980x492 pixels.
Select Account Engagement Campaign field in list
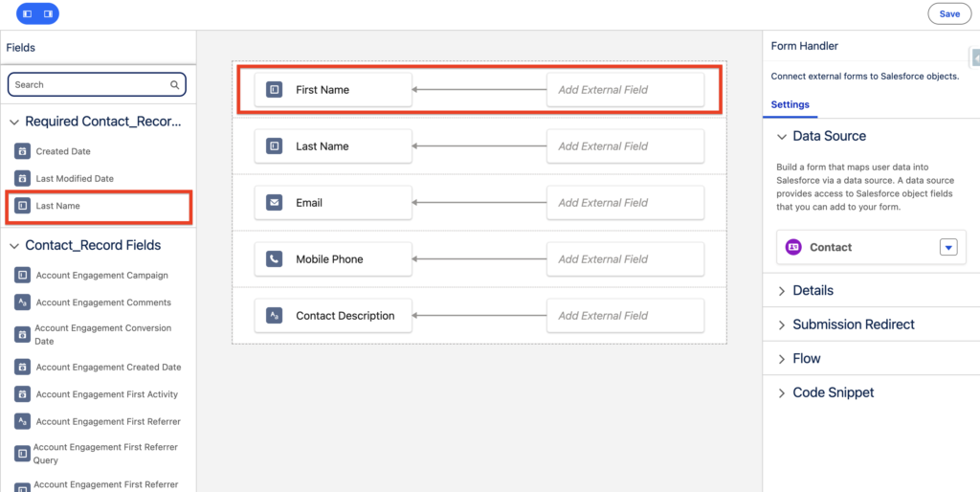101,276
